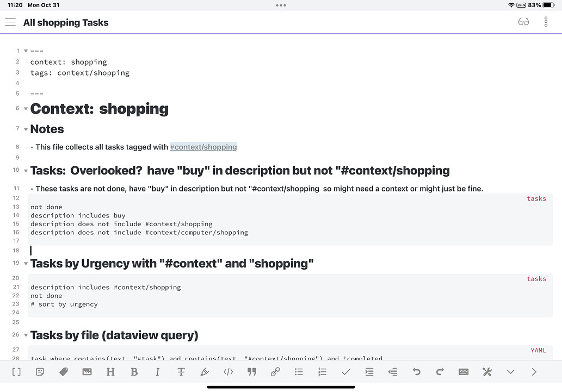Tap the clock showing 11:20
This screenshot has width=562, height=392.
coord(15,5)
